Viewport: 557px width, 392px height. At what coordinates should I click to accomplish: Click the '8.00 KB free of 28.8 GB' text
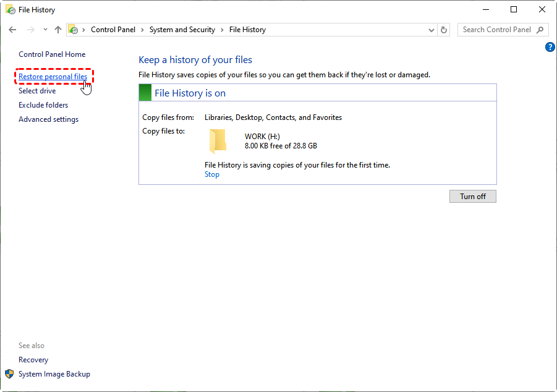[x=281, y=146]
